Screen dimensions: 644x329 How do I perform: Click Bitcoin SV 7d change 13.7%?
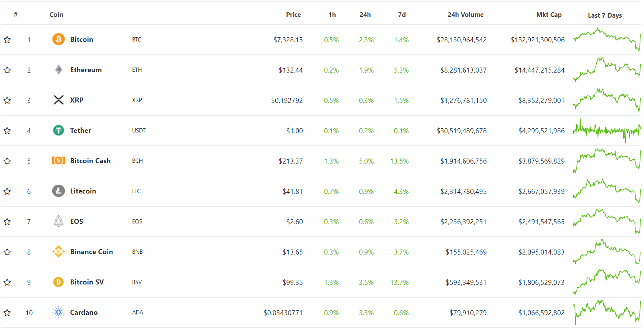(x=399, y=283)
